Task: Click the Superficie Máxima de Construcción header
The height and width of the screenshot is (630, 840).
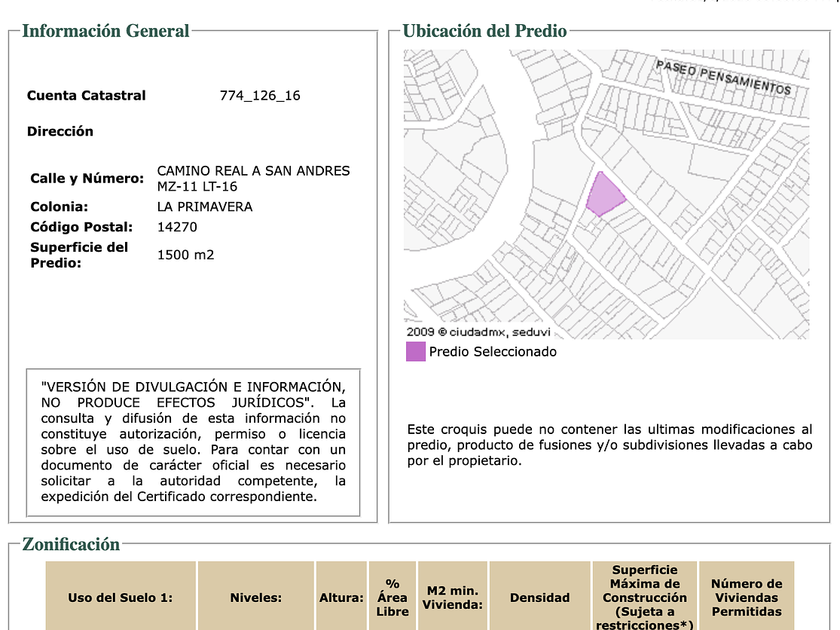Action: pyautogui.click(x=644, y=598)
